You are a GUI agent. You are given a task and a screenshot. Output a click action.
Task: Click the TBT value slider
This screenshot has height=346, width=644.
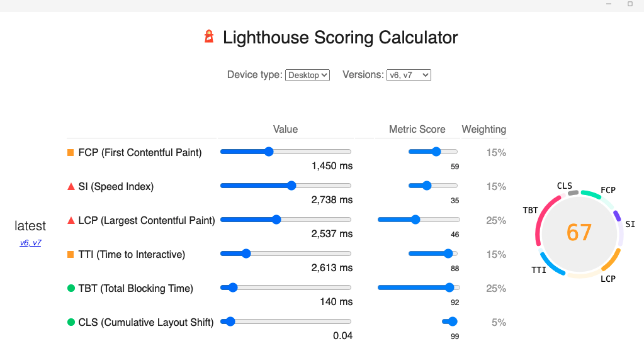tap(286, 287)
